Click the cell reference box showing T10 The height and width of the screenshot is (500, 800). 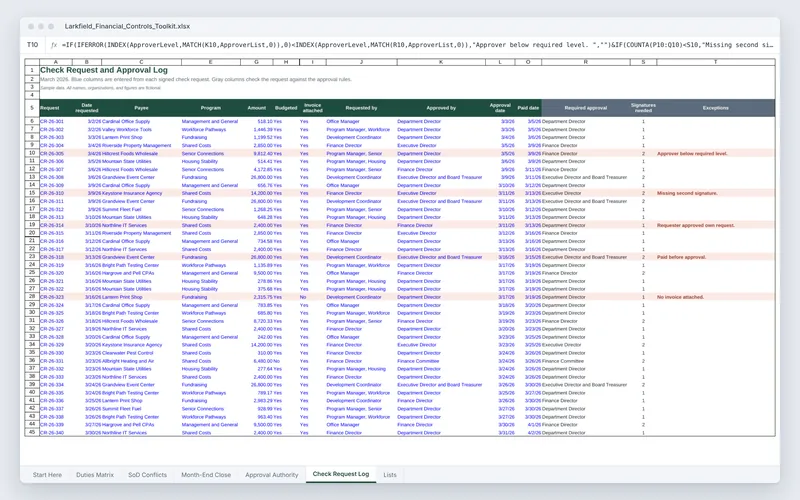pyautogui.click(x=33, y=45)
